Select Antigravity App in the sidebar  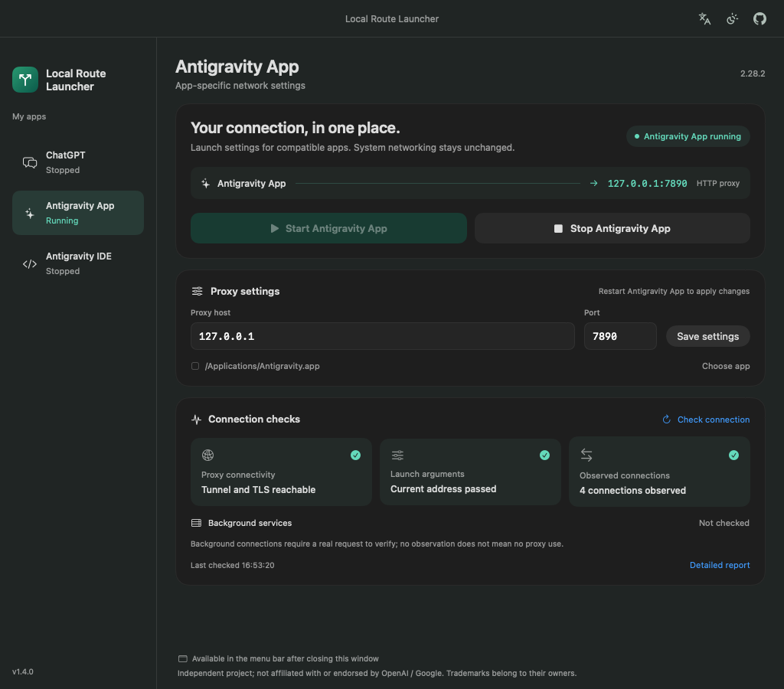tap(78, 213)
